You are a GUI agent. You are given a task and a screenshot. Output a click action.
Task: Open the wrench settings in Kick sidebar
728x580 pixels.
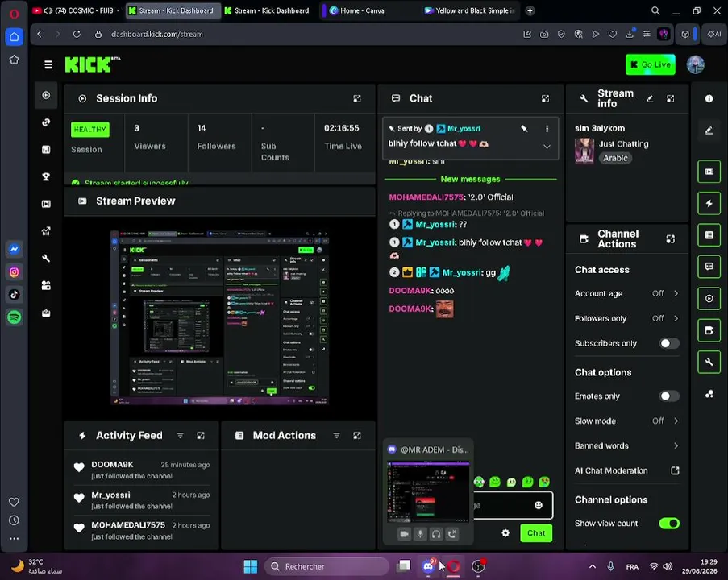point(46,258)
